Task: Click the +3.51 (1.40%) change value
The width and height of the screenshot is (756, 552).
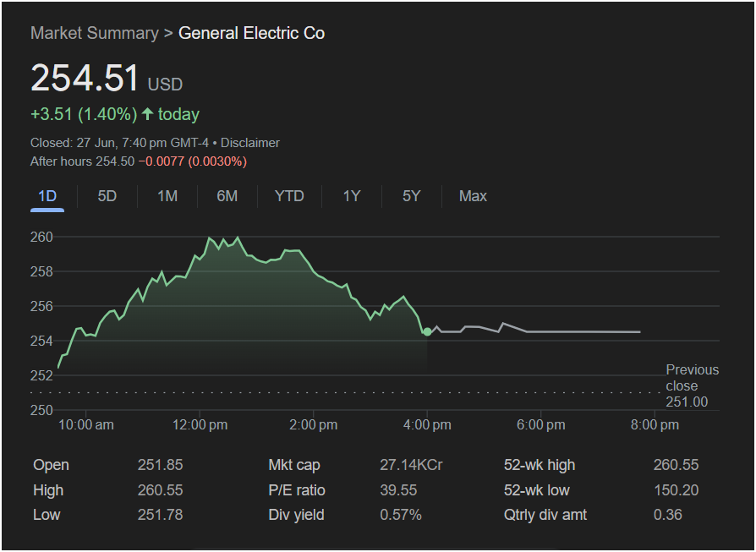Action: pos(84,114)
